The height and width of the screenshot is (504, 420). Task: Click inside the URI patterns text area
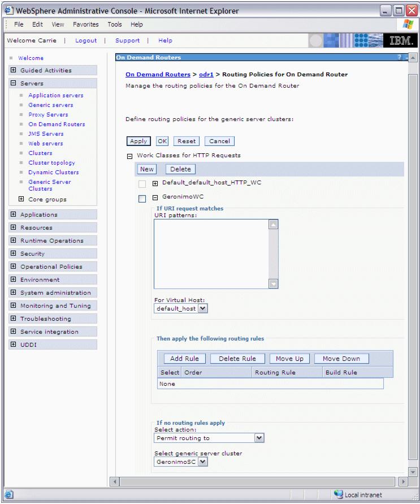point(211,254)
